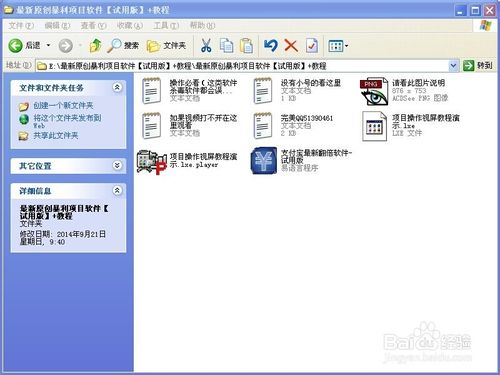This screenshot has width=500, height=375.
Task: Open the 编辑(E) menu
Action: (x=57, y=25)
